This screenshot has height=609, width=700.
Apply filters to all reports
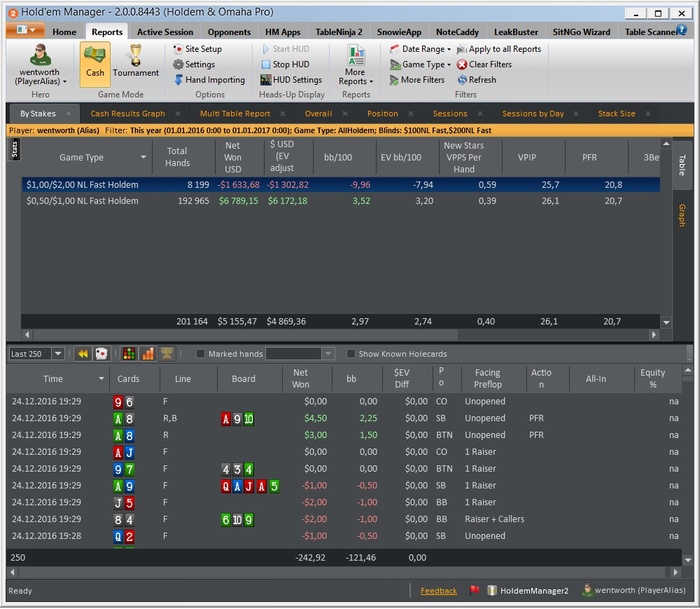499,49
